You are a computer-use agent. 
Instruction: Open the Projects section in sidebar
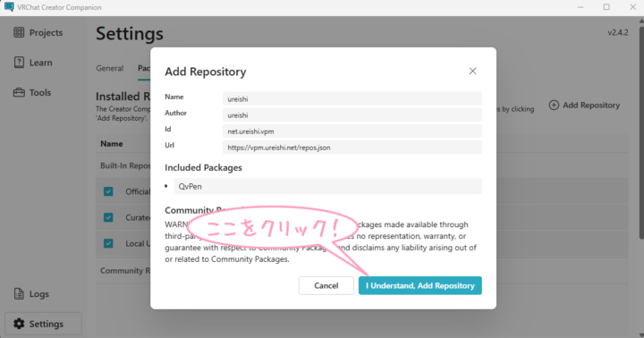point(38,32)
